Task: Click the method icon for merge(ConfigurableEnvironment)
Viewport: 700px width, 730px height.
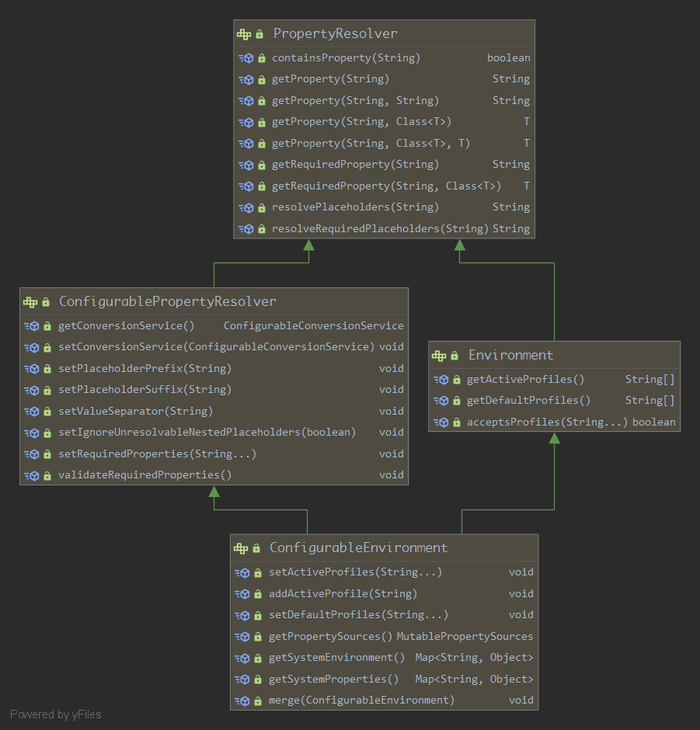Action: pos(242,700)
